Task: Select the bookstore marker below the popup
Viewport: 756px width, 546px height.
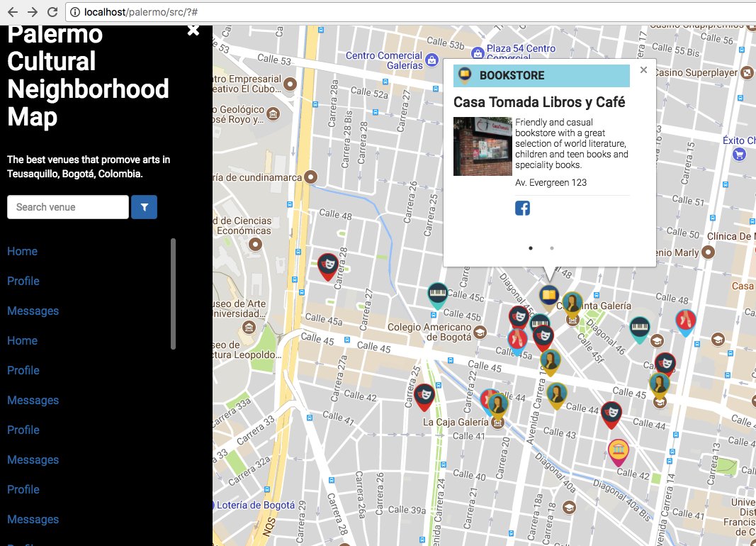Action: coord(548,296)
